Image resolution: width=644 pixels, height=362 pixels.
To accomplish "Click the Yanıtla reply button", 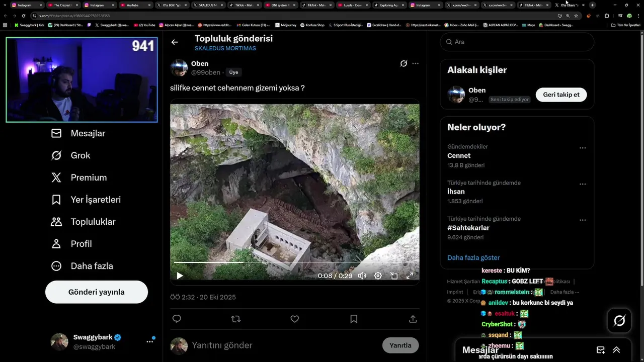I will coord(400,345).
